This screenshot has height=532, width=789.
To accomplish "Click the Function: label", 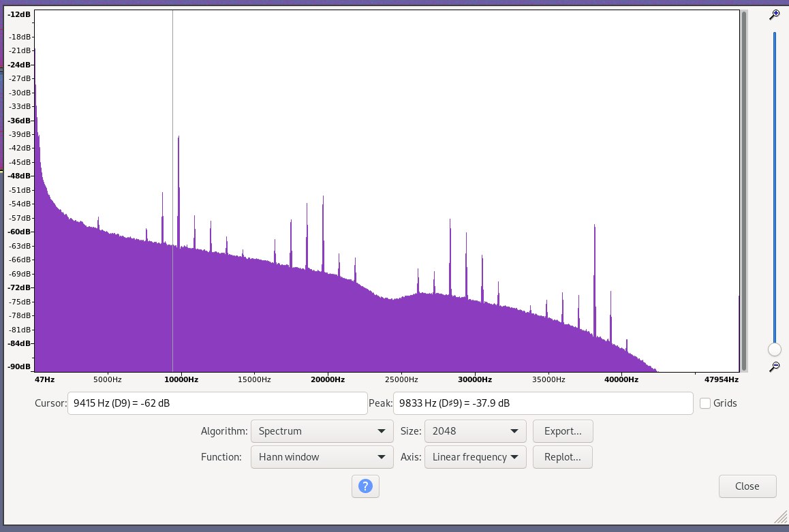I will (x=221, y=457).
